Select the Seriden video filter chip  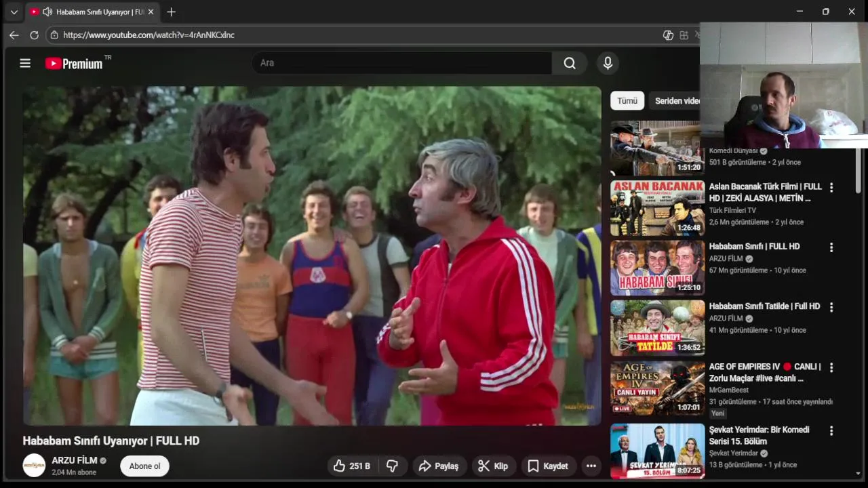pyautogui.click(x=674, y=100)
